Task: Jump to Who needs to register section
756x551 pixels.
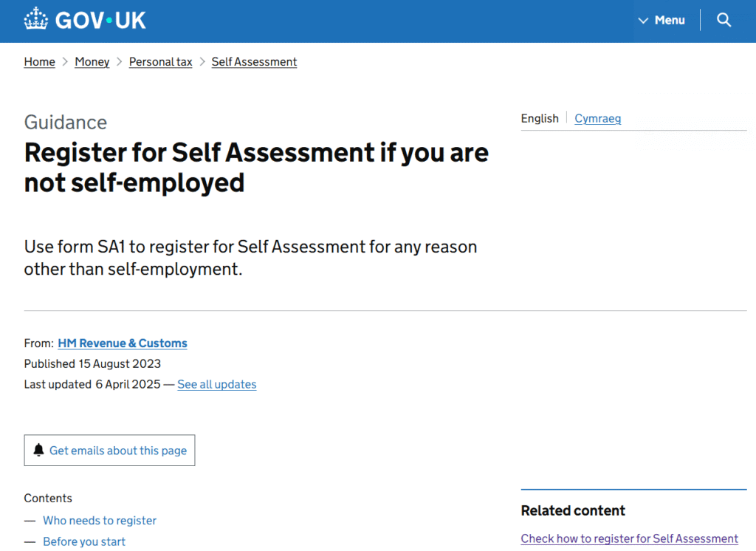Action: click(100, 520)
